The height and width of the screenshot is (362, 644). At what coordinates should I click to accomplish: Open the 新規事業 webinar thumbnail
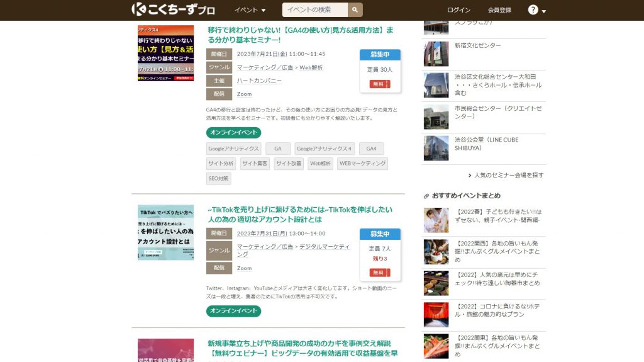pos(165,350)
